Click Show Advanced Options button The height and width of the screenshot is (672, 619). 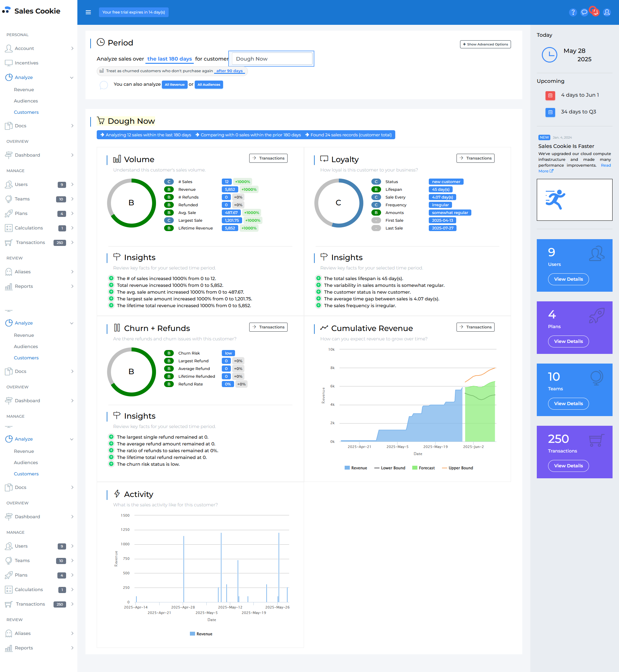(x=485, y=44)
